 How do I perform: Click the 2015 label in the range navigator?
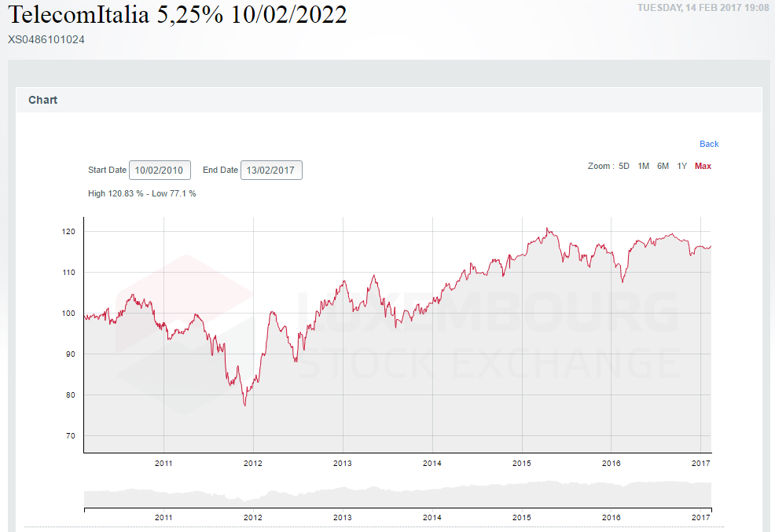(521, 518)
